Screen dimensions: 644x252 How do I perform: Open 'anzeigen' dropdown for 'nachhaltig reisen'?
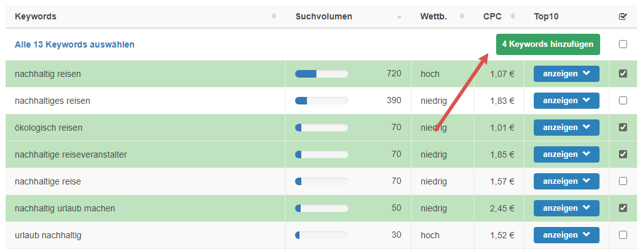(566, 74)
